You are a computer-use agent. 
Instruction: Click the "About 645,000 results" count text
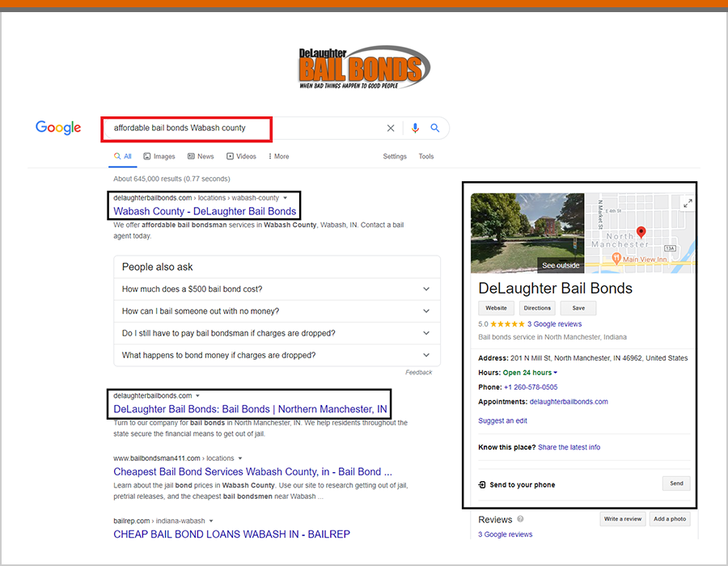pyautogui.click(x=171, y=179)
